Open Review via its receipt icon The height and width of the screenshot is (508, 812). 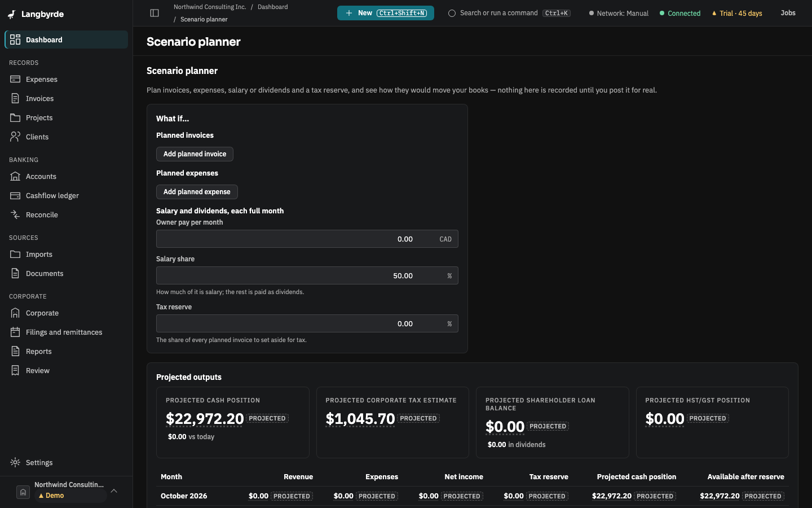point(15,370)
